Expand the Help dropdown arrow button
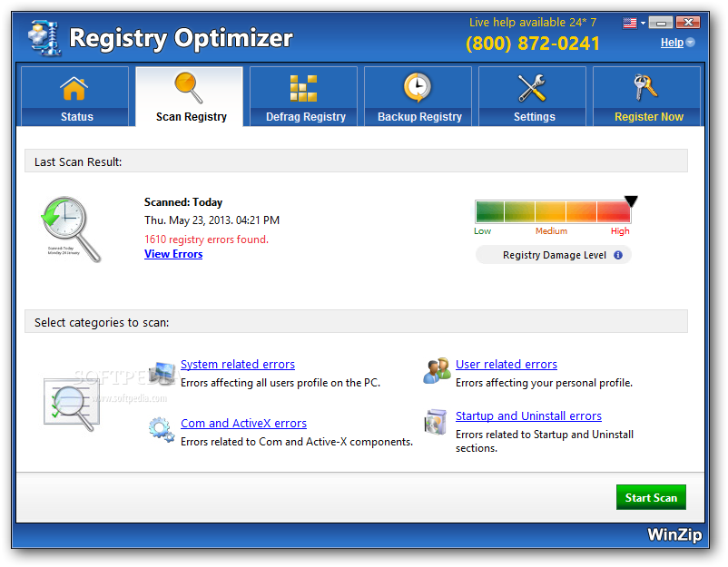 pyautogui.click(x=691, y=43)
